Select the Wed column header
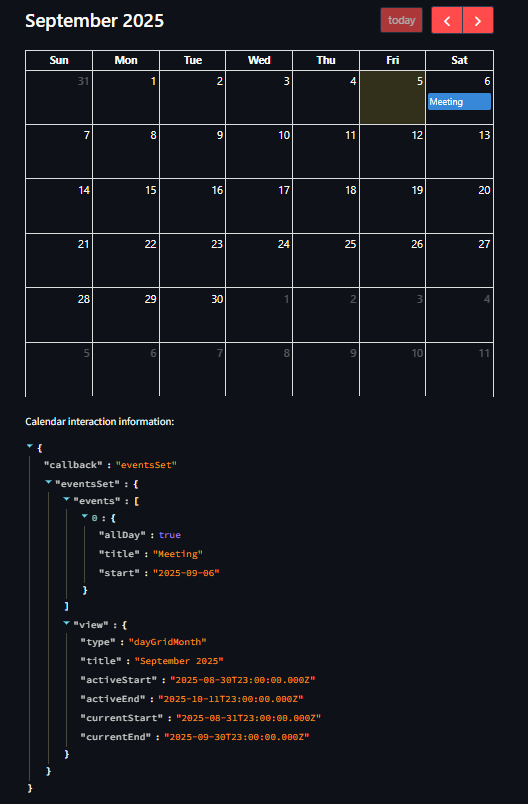Viewport: 528px width, 804px height. pyautogui.click(x=259, y=61)
